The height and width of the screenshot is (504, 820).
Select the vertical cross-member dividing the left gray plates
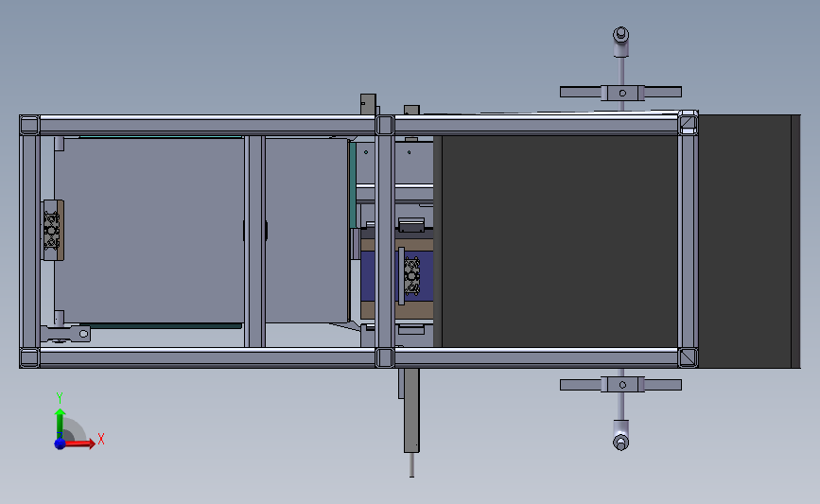pyautogui.click(x=254, y=241)
